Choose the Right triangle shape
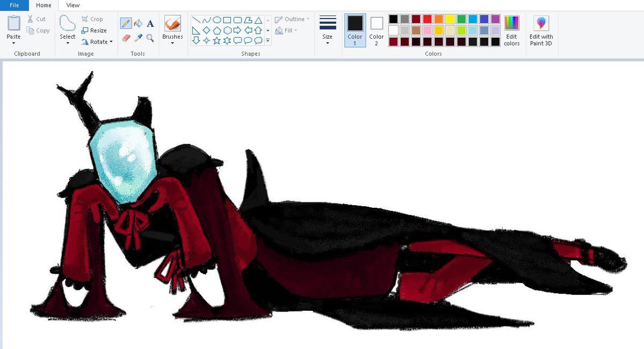The height and width of the screenshot is (349, 644). 197,30
